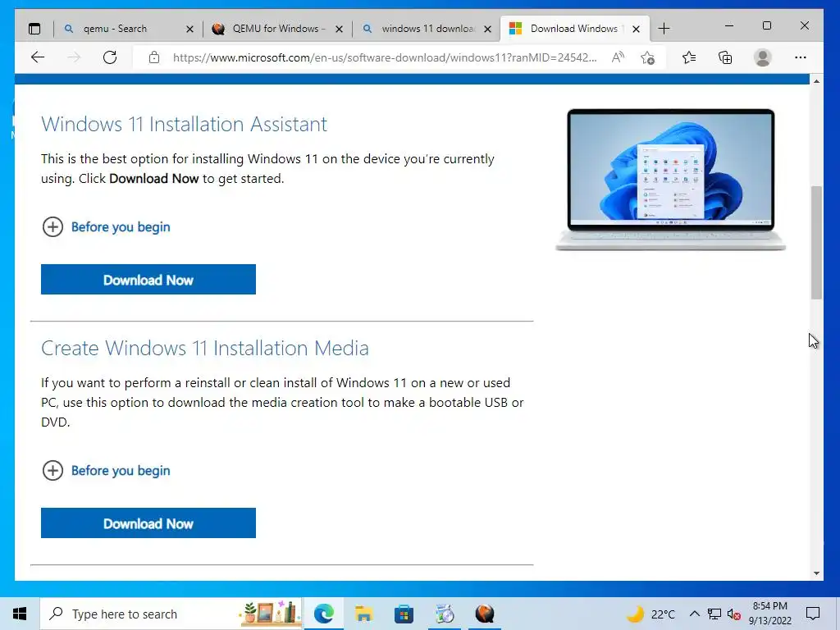The image size is (840, 630).
Task: Go back to the previous page
Action: tap(38, 57)
